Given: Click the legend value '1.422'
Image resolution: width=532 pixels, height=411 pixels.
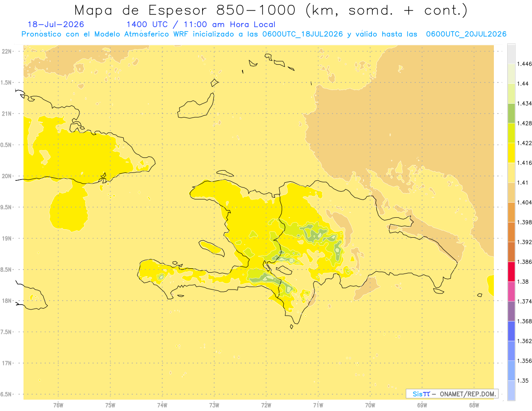Looking at the screenshot, I should [x=524, y=143].
